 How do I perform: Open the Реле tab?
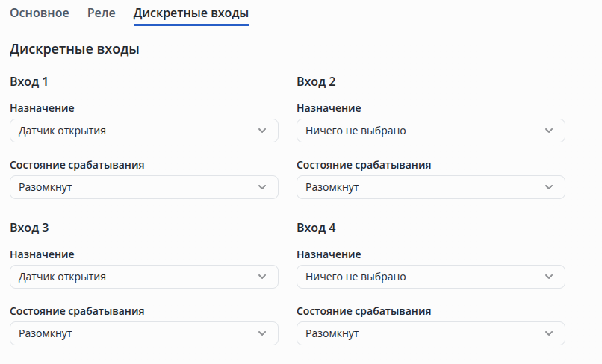pos(102,13)
